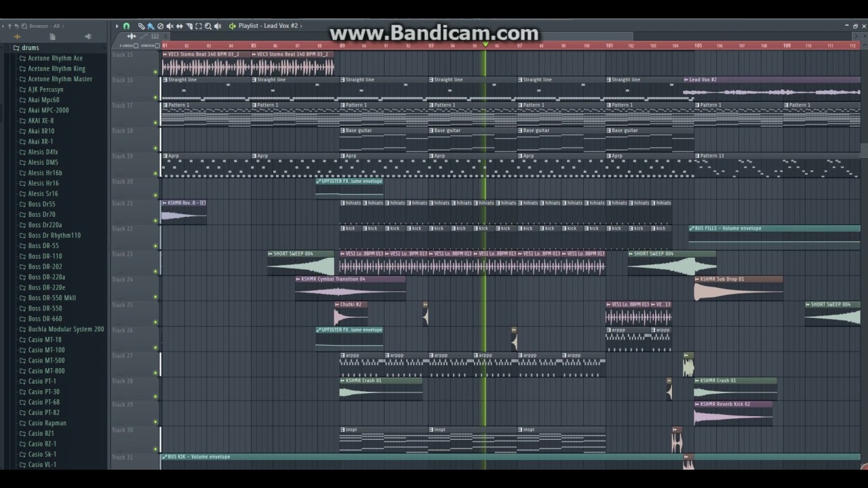Open the snap magnet settings
The image size is (868, 488).
click(126, 26)
